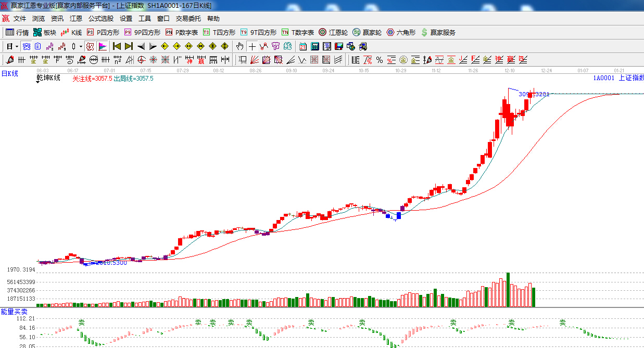This screenshot has height=348, width=644.
Task: Click the calculator icon in toolbar
Action: [x=314, y=46]
